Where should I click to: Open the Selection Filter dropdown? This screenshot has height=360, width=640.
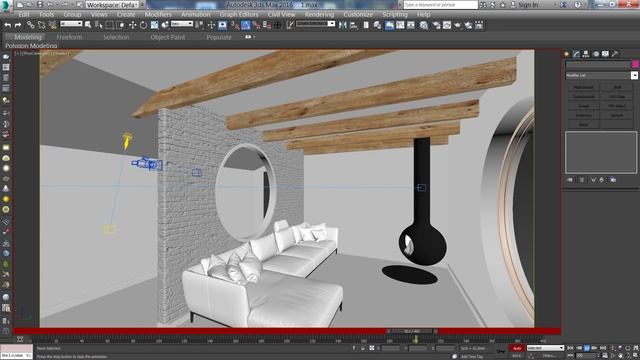[71, 24]
